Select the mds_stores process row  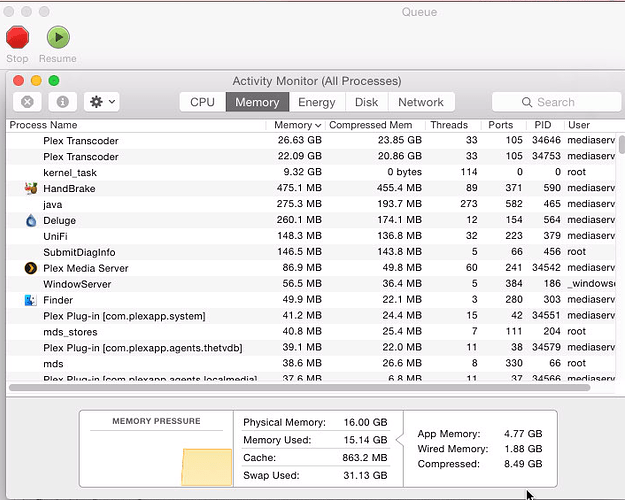click(311, 332)
